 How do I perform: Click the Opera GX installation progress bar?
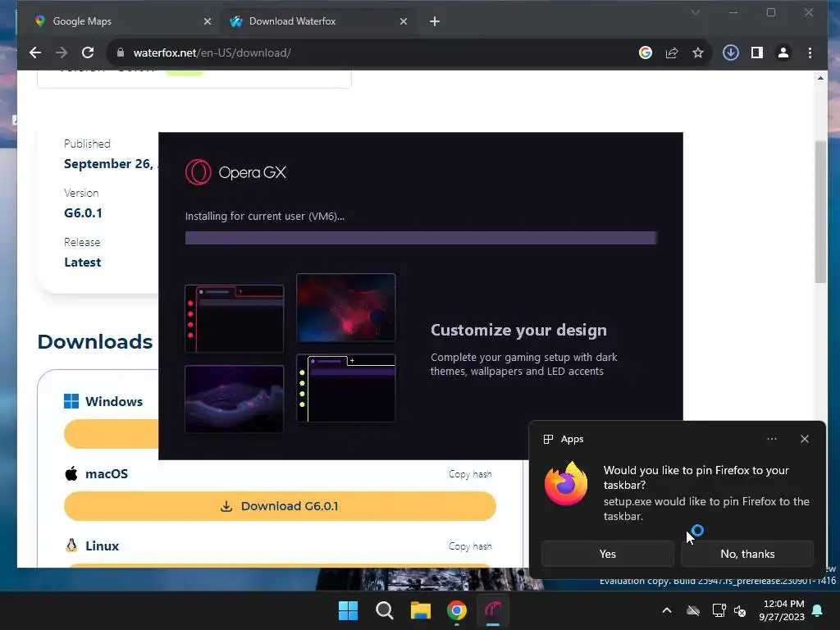(421, 238)
